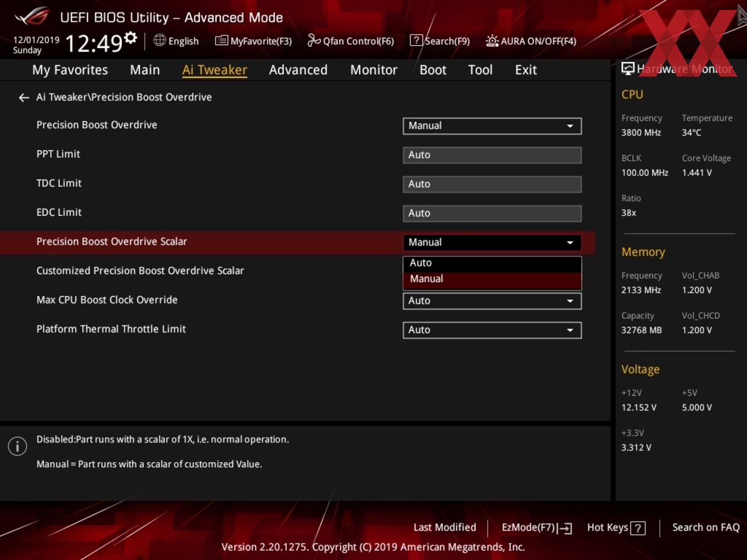Image resolution: width=747 pixels, height=560 pixels.
Task: Click the TDC Limit input field
Action: pyautogui.click(x=492, y=184)
